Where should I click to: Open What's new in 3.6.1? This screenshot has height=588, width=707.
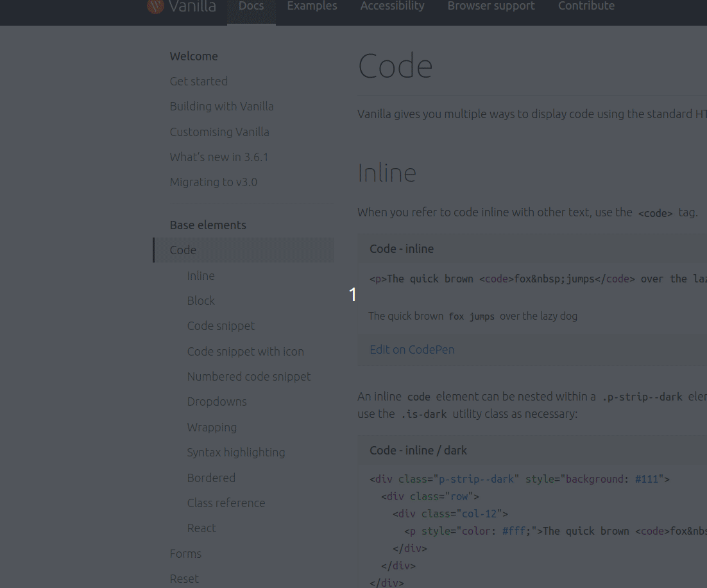tap(219, 157)
